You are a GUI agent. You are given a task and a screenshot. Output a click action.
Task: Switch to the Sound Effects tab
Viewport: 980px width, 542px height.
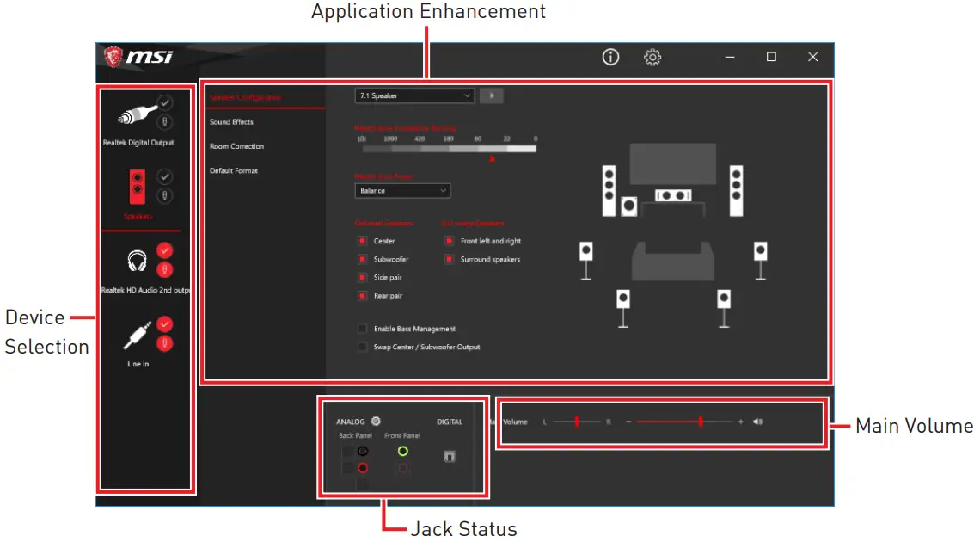click(231, 122)
